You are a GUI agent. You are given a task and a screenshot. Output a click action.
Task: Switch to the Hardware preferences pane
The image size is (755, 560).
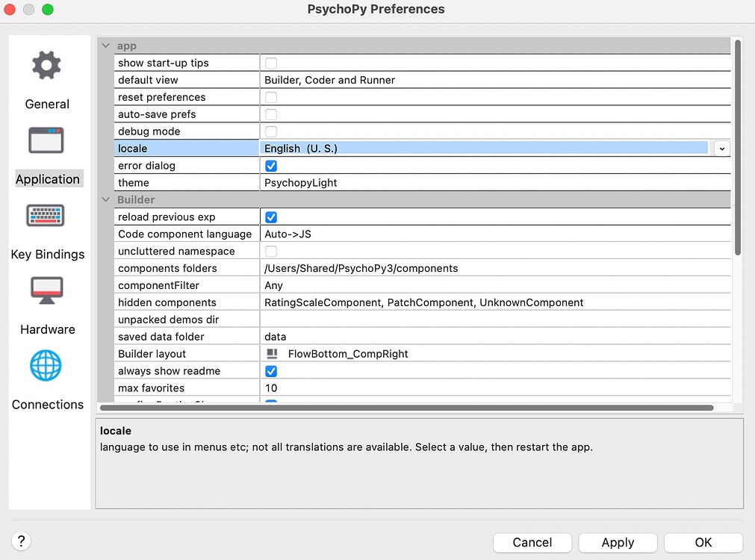[x=47, y=302]
